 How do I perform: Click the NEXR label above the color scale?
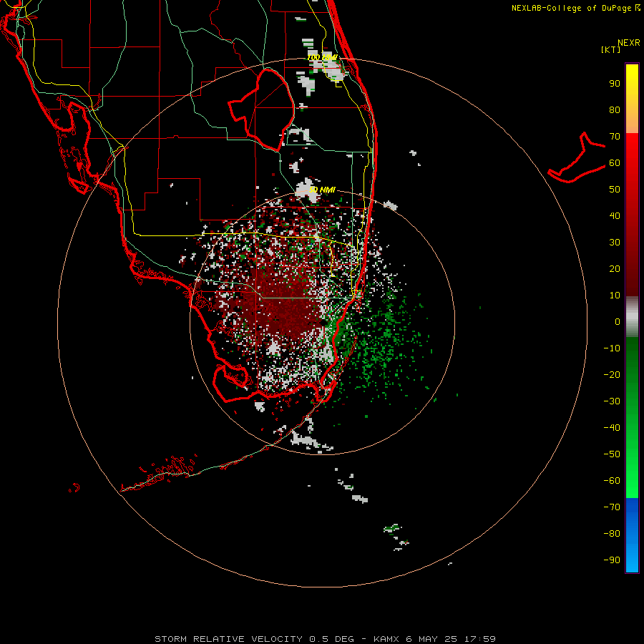point(629,43)
